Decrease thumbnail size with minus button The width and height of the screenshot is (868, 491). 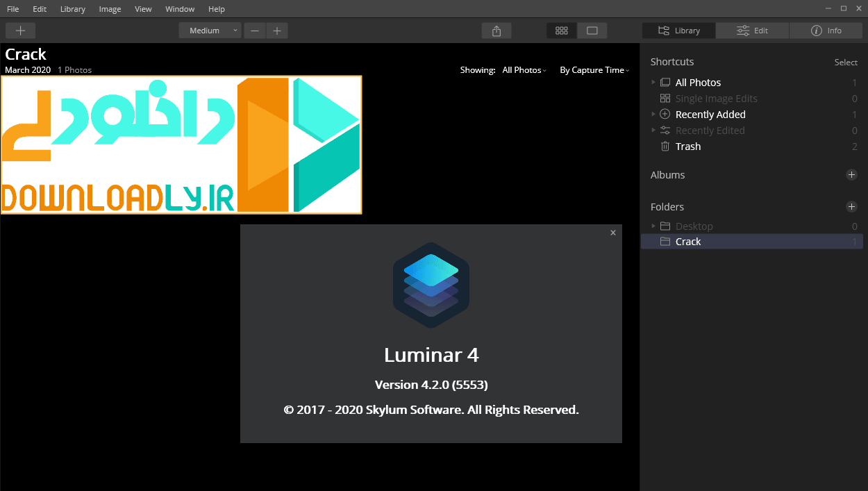point(255,31)
